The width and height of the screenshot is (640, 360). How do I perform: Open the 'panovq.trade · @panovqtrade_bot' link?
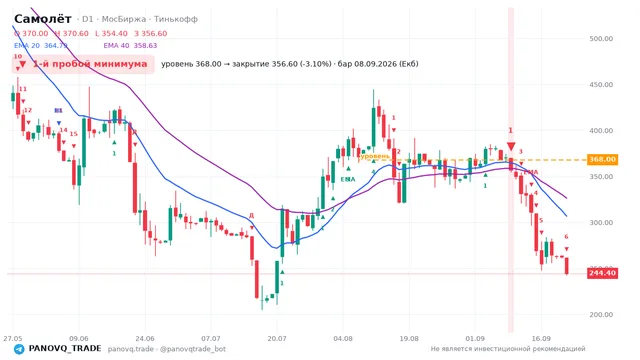click(x=167, y=349)
